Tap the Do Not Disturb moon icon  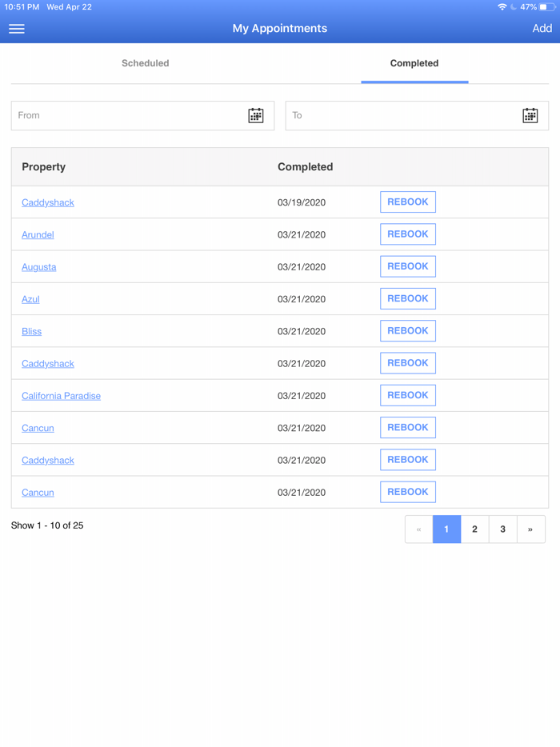click(x=514, y=7)
